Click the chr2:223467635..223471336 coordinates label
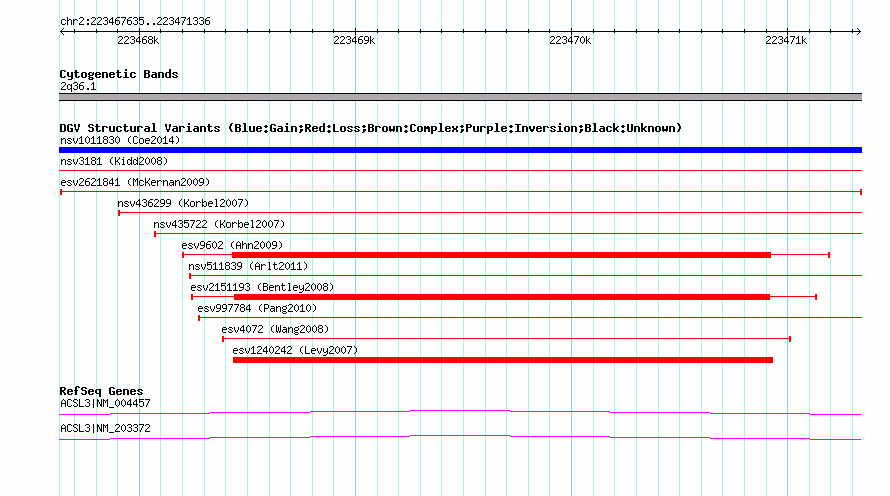The height and width of the screenshot is (496, 890). pyautogui.click(x=135, y=21)
